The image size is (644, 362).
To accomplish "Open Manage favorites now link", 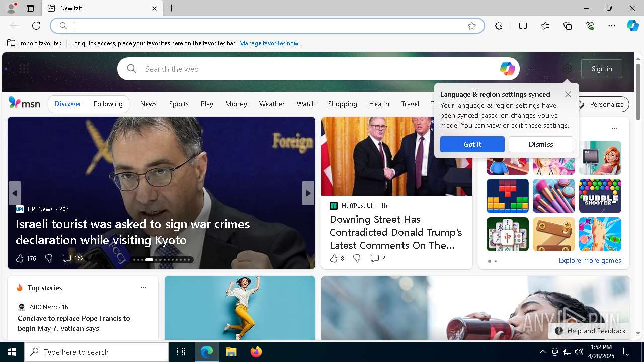I will [x=269, y=43].
